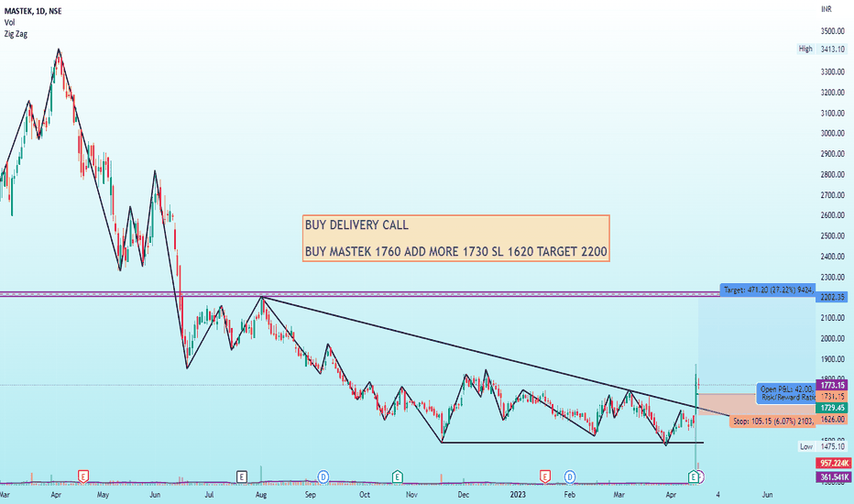
Task: Select the BUY DELIVERY CALL note box
Action: coord(456,238)
